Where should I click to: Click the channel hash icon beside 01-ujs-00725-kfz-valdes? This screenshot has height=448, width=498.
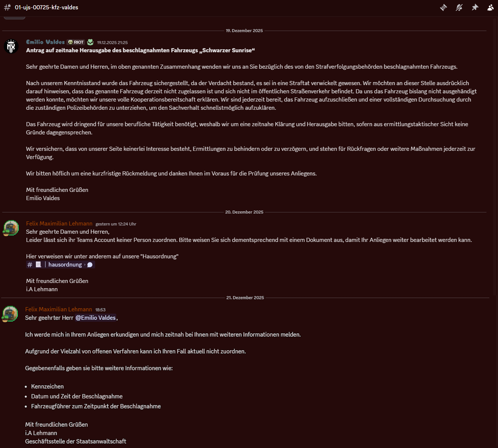point(7,7)
